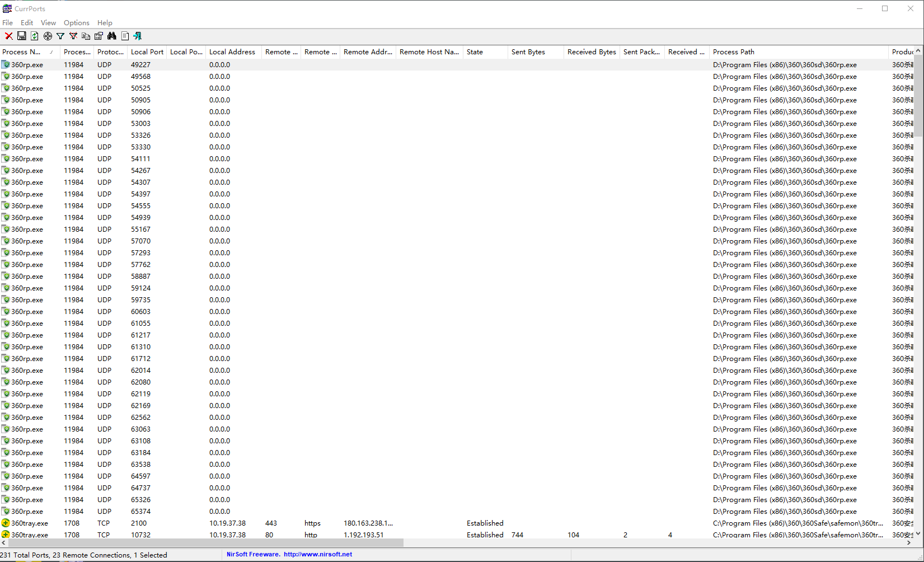This screenshot has height=562, width=924.
Task: Open the View menu
Action: point(48,23)
